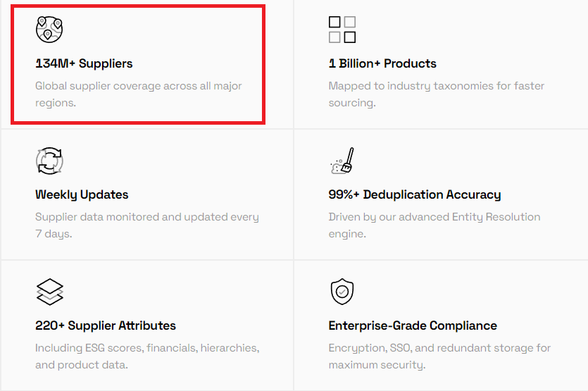Viewport: 588px width, 391px height.
Task: Click the stacked layers icon
Action: 49,292
